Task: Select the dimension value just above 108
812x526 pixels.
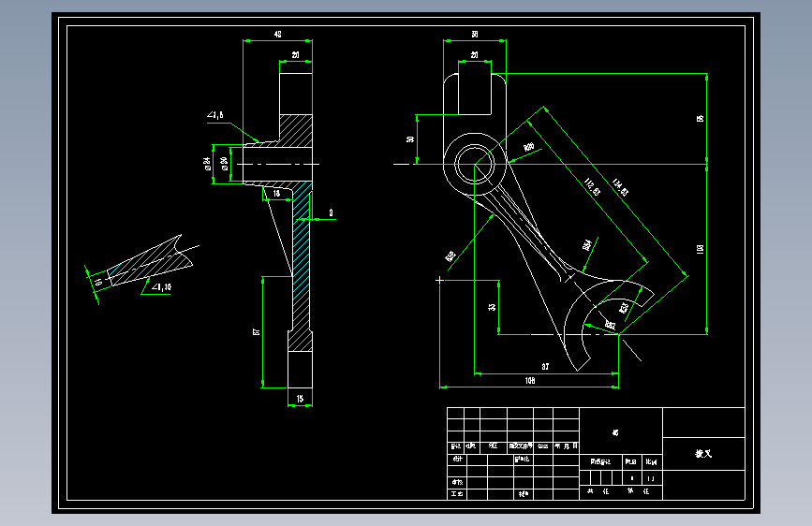Action: click(x=545, y=367)
